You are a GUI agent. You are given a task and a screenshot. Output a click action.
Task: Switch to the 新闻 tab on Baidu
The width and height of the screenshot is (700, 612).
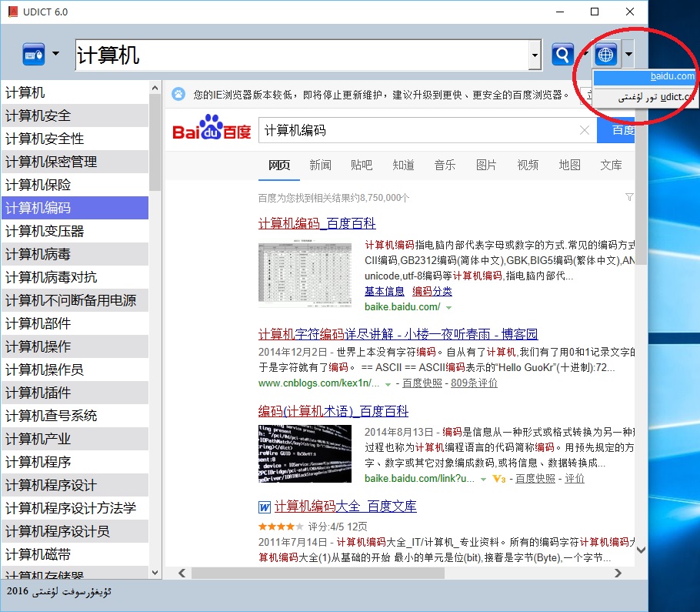tap(320, 165)
